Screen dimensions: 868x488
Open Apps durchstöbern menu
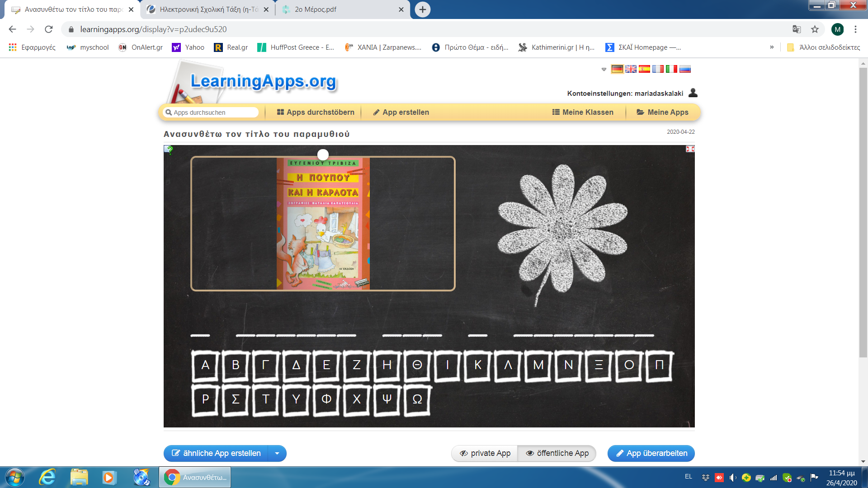(x=315, y=112)
